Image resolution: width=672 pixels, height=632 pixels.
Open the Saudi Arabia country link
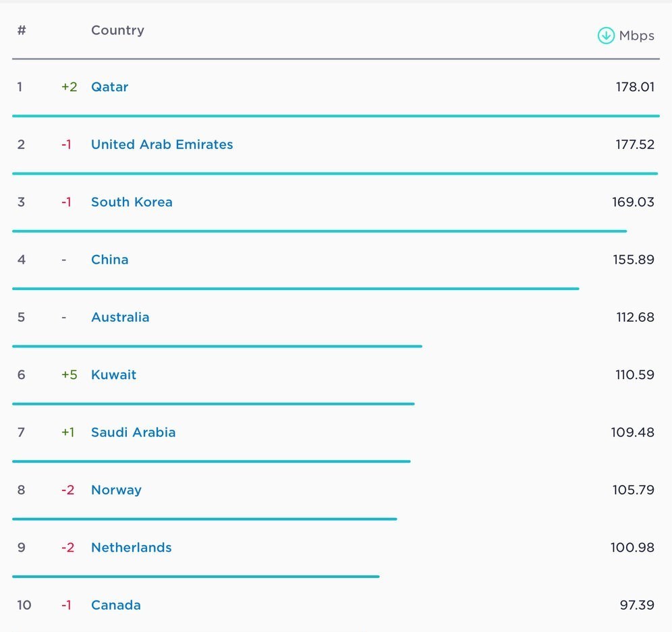pyautogui.click(x=133, y=432)
